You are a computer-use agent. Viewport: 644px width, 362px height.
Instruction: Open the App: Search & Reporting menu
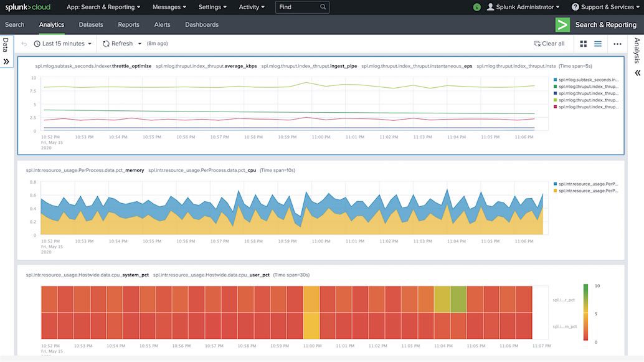(x=103, y=7)
